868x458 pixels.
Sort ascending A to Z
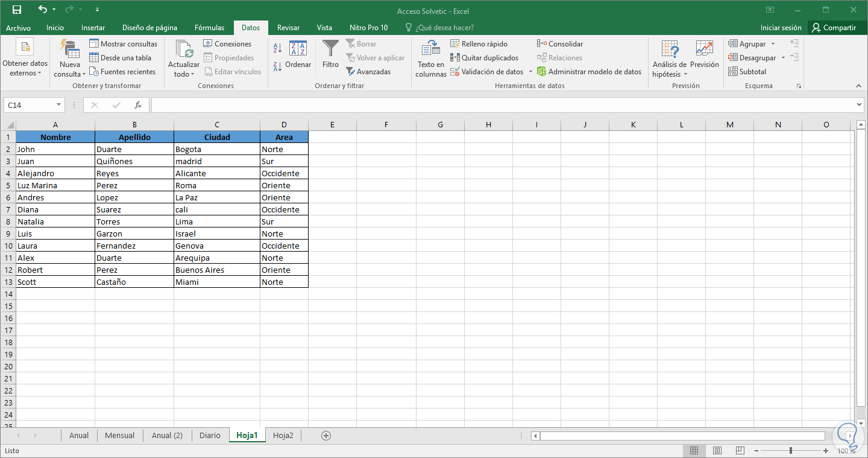[x=278, y=48]
